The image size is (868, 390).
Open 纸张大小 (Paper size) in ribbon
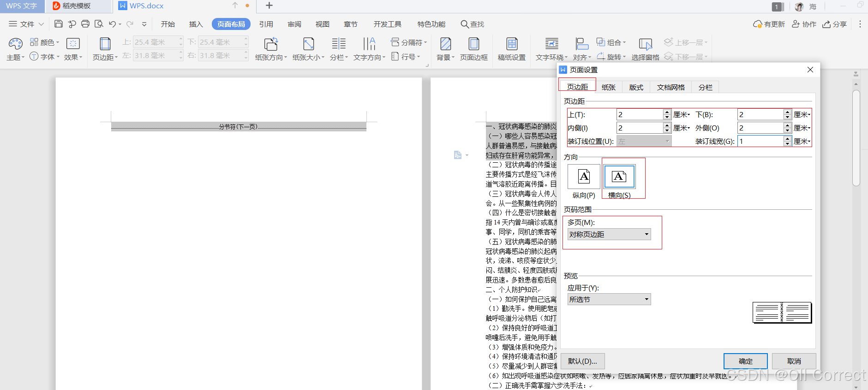308,49
